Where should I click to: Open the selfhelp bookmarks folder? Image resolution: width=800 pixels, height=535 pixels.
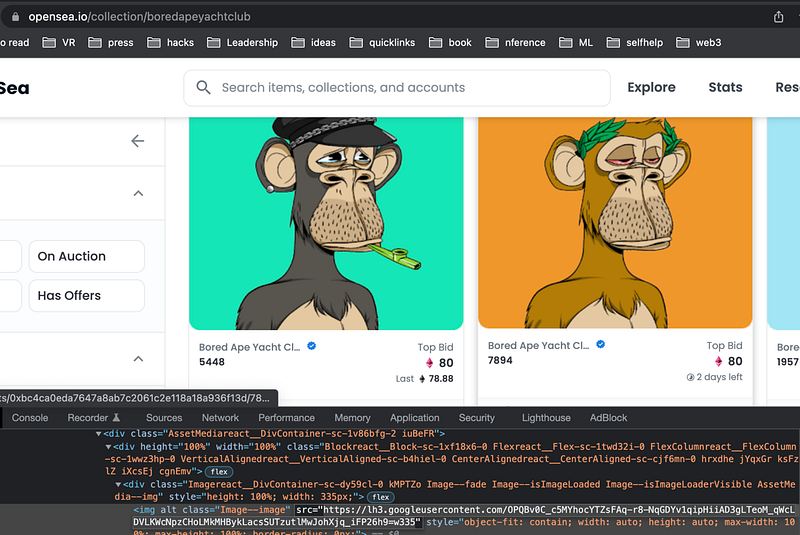[x=635, y=42]
